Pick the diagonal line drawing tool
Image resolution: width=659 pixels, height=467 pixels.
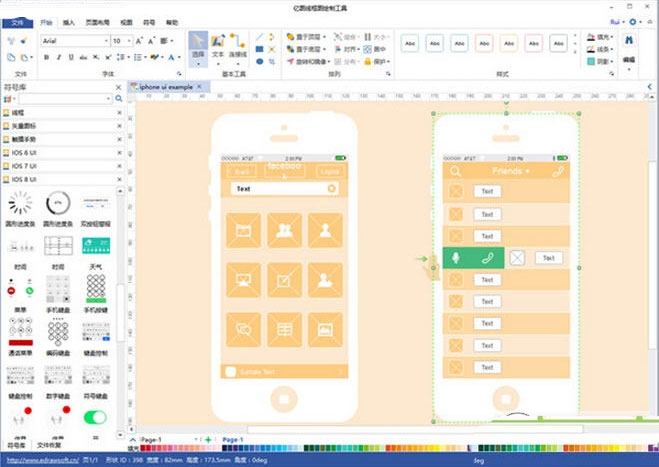point(259,37)
